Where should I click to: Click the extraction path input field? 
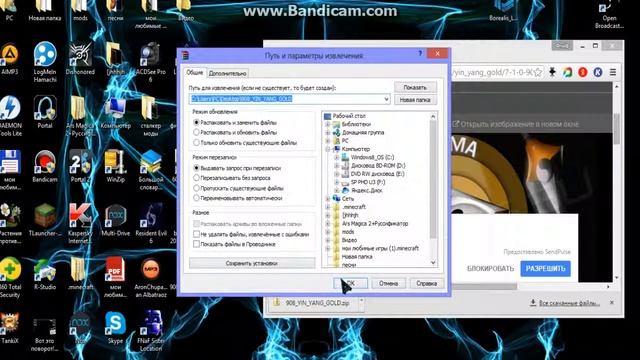point(289,99)
